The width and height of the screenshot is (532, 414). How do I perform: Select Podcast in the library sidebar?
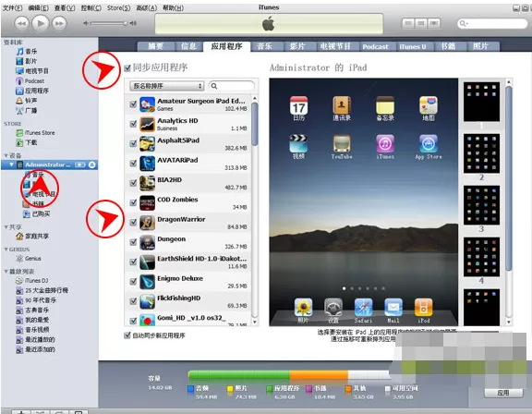tap(30, 80)
